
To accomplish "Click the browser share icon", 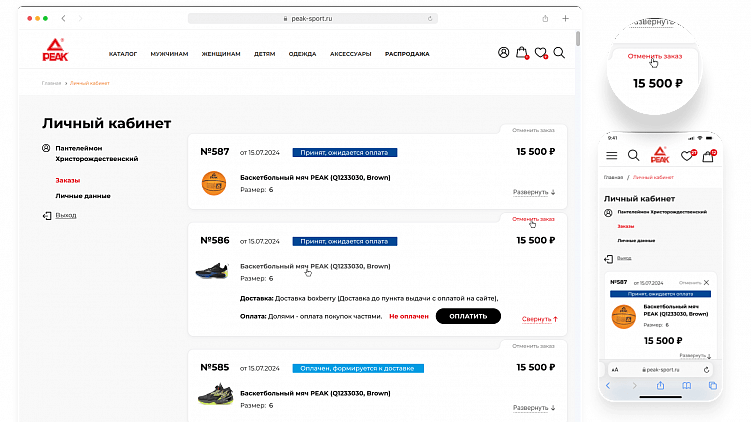I will pyautogui.click(x=545, y=18).
